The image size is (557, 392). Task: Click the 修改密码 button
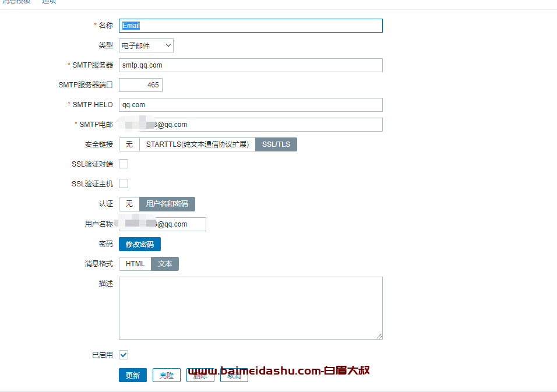point(140,244)
